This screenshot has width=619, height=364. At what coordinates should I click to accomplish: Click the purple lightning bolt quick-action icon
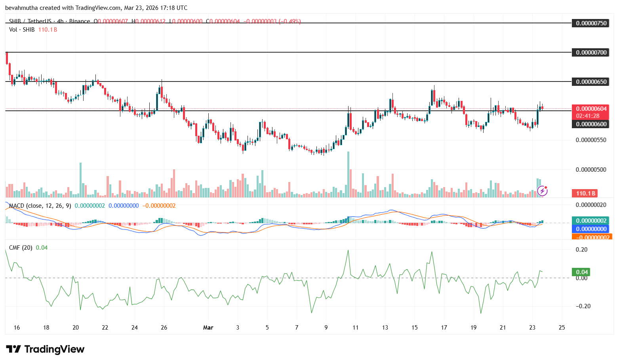[x=542, y=191]
